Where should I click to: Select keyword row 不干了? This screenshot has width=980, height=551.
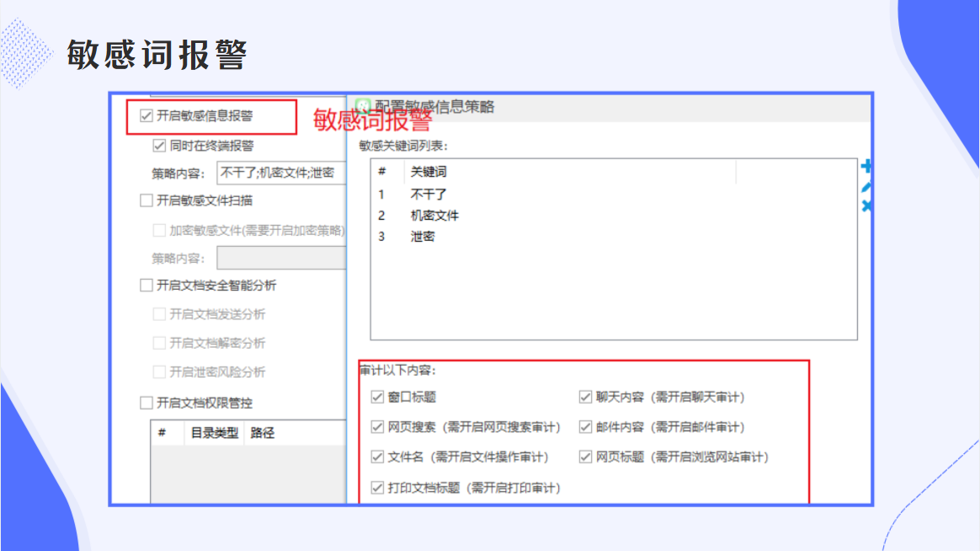tap(614, 195)
